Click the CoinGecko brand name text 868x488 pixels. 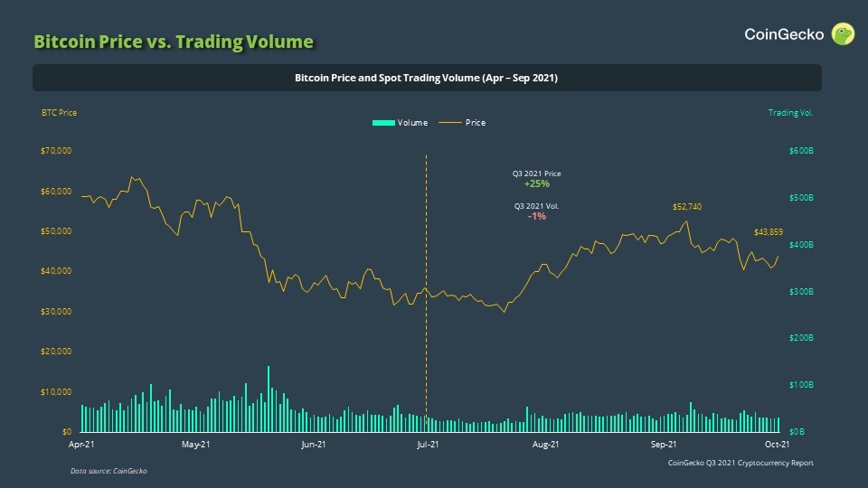click(x=784, y=35)
